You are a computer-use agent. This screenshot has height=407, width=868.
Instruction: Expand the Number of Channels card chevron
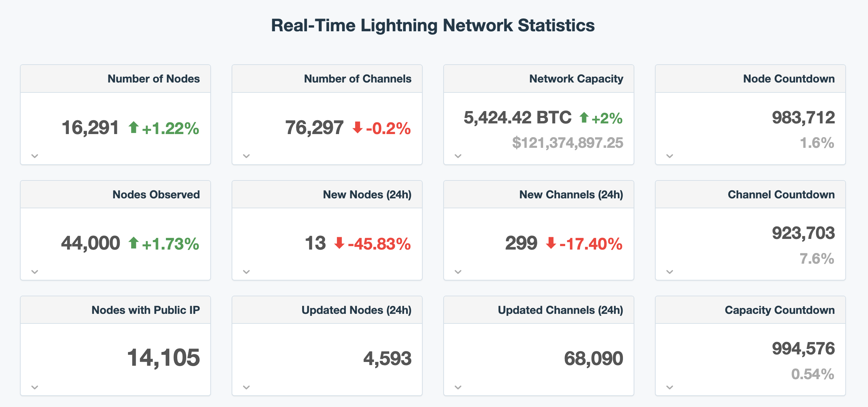(x=246, y=156)
